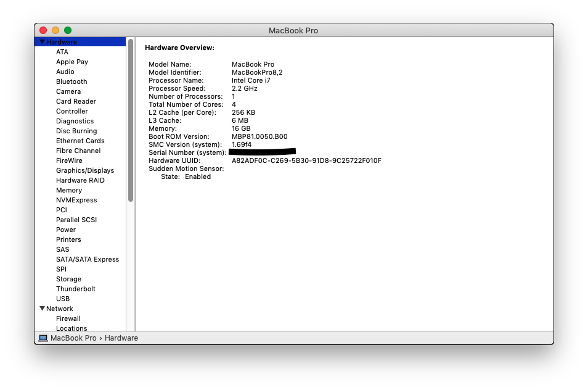Click the Memory value 16 GB

point(241,128)
